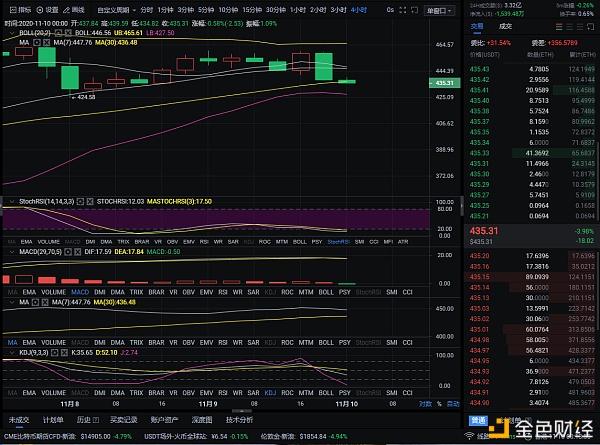600x445 pixels.
Task: Remove the BOLL indicator
Action: [68, 33]
